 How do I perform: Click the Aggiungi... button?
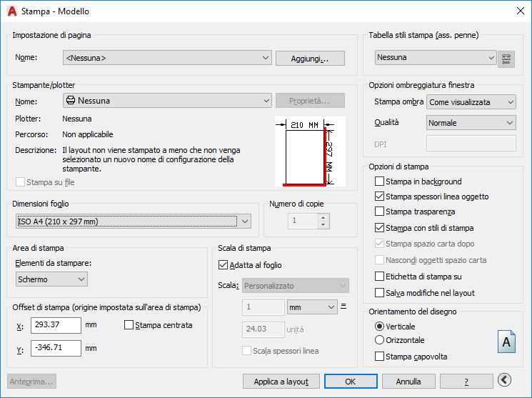(x=310, y=58)
